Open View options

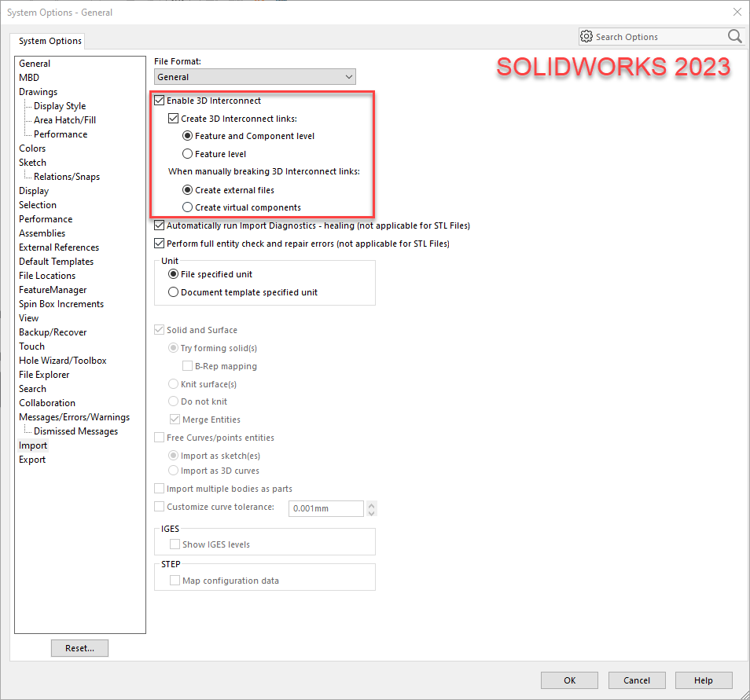(x=29, y=318)
